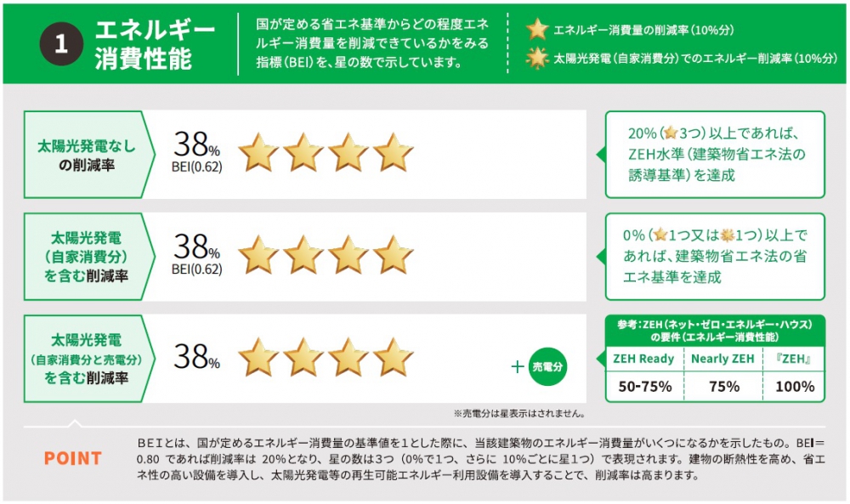Click the second star in the 自家消費分 row
Image resolution: width=850 pixels, height=504 pixels.
click(x=303, y=255)
